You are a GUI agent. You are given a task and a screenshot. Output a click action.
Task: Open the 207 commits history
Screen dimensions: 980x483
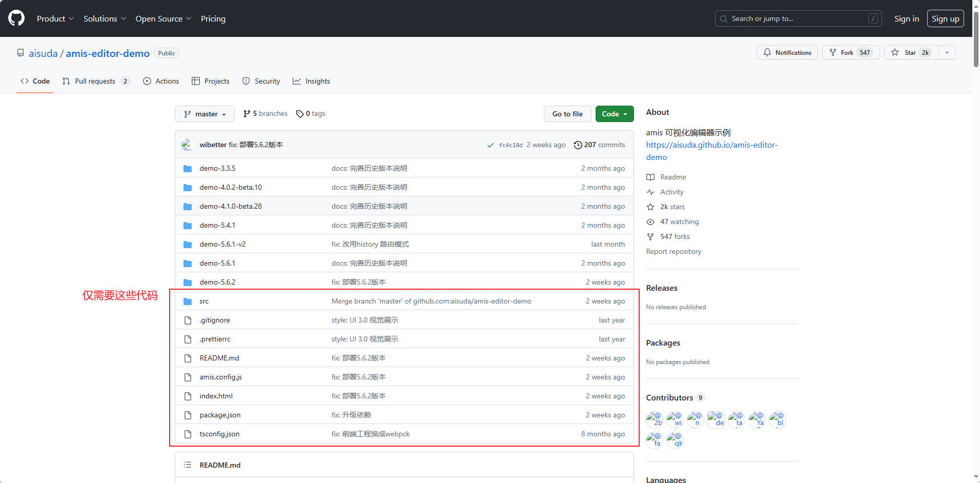599,145
